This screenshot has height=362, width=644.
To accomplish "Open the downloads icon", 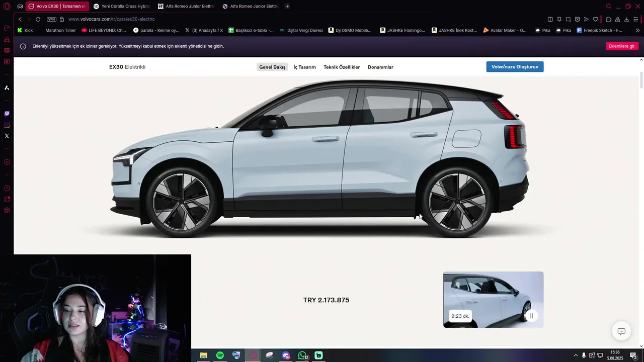I will point(626,19).
